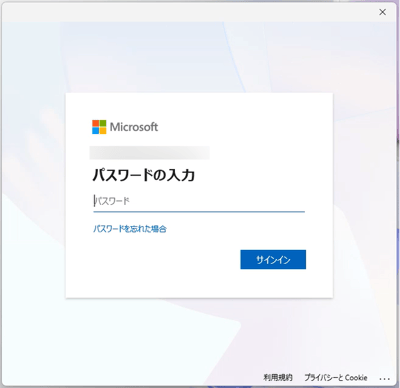Click the Microsoft logo
Image resolution: width=400 pixels, height=388 pixels.
click(125, 127)
